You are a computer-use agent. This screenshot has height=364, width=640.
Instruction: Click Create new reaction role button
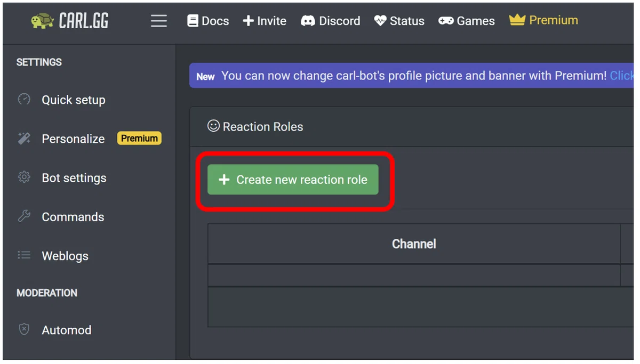pyautogui.click(x=293, y=180)
